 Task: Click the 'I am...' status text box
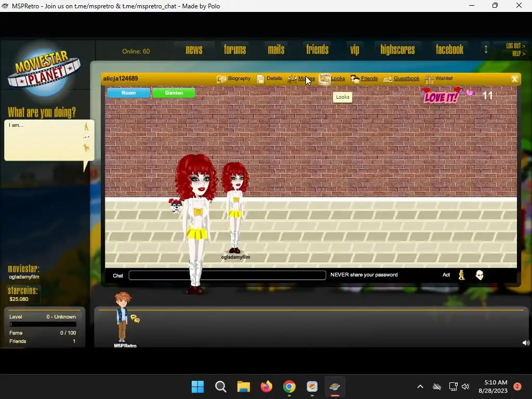[x=44, y=140]
